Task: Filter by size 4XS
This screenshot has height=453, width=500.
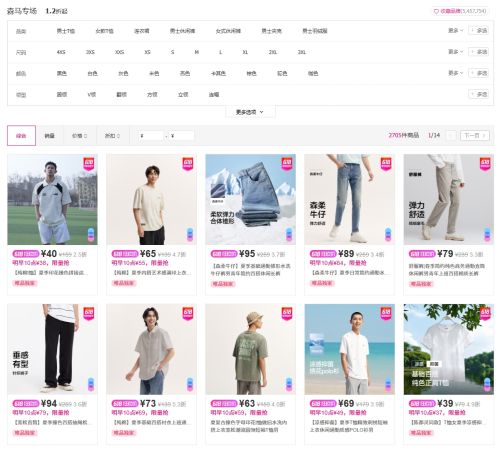Action: (61, 52)
